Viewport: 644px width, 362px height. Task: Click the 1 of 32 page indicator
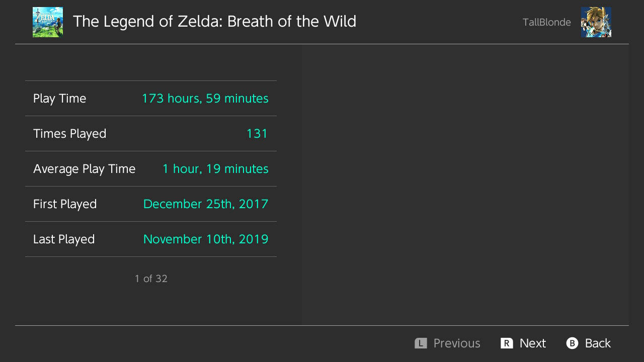(x=151, y=279)
